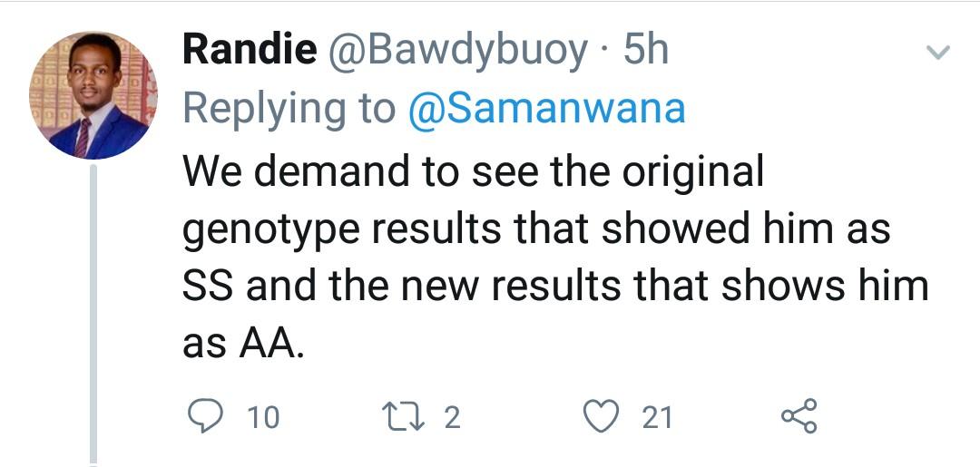Screen dimensions: 980x467
Task: Open the @Bawdybuoy handle
Action: [458, 51]
